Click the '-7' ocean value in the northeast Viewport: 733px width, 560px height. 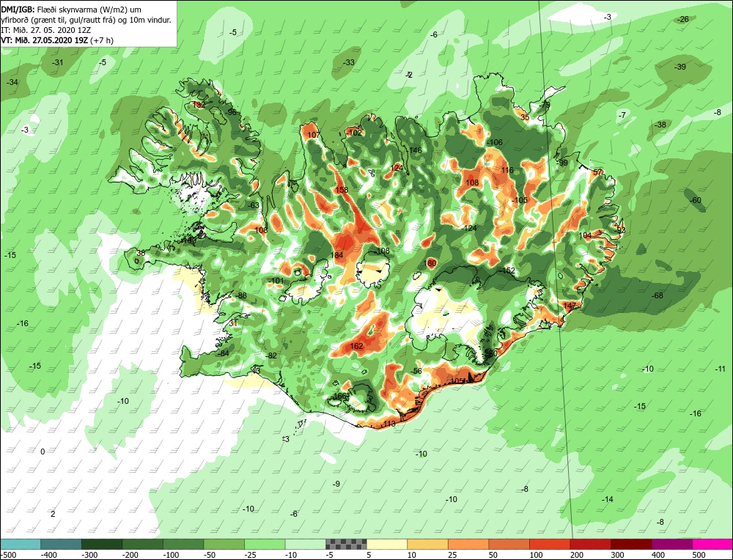622,115
